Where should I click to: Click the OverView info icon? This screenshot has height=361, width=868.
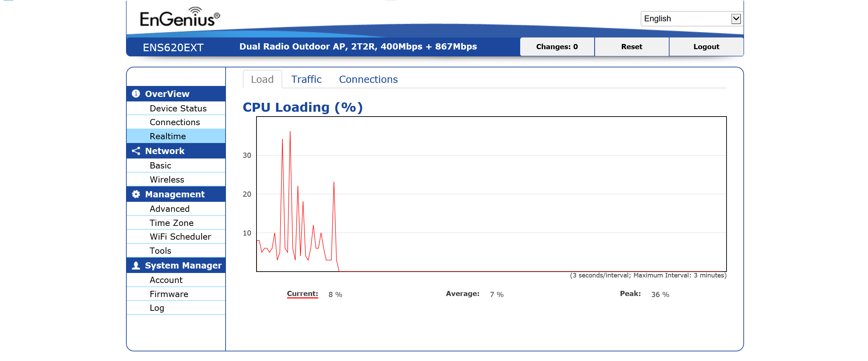tap(136, 94)
